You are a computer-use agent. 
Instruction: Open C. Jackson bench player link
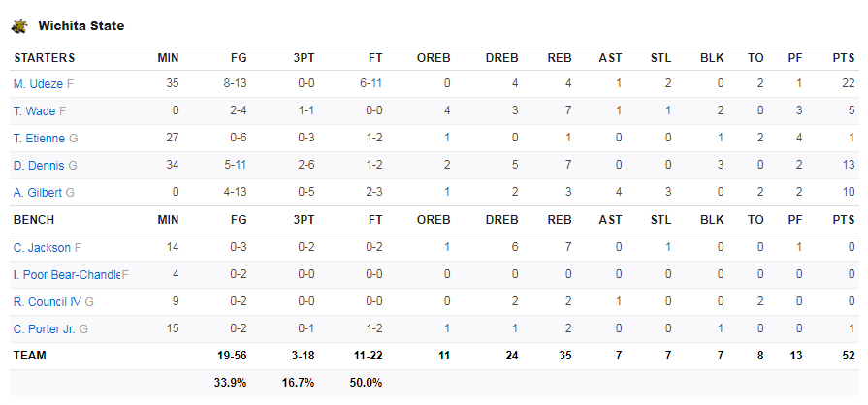coord(42,248)
